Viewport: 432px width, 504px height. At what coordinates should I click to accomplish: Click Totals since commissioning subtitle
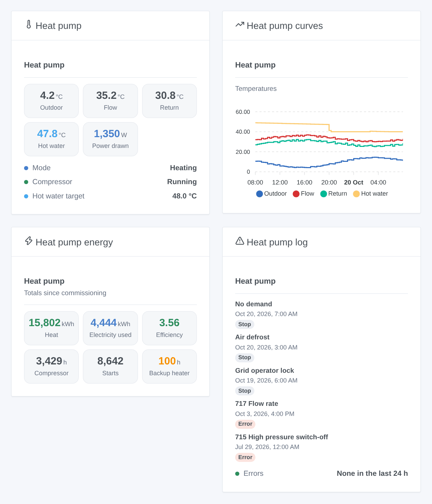click(x=65, y=293)
